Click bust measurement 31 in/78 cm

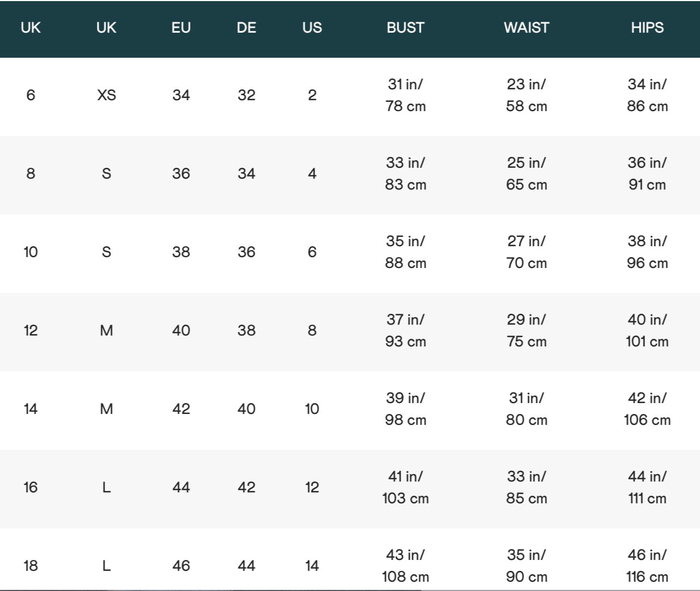tap(406, 95)
